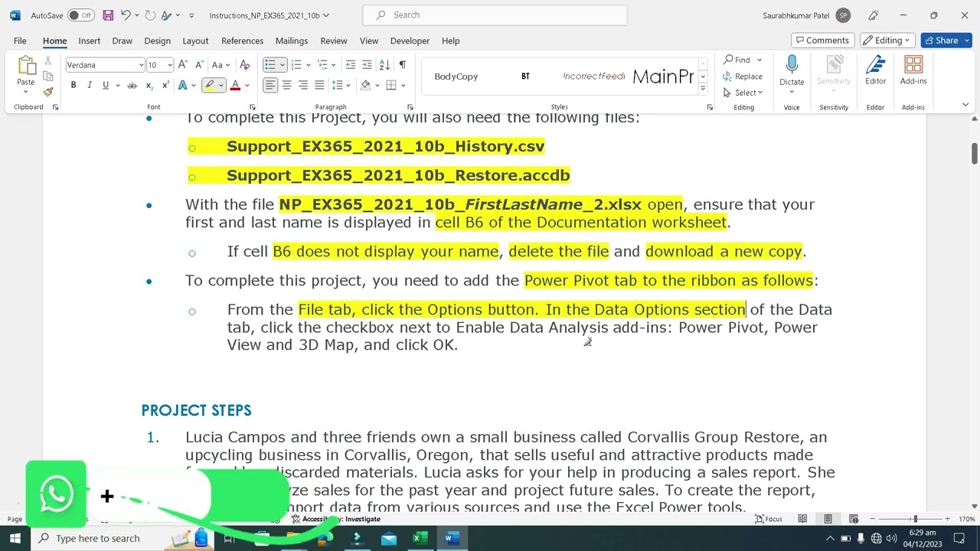Click the Windows Start button
The image size is (980, 551).
pyautogui.click(x=15, y=538)
